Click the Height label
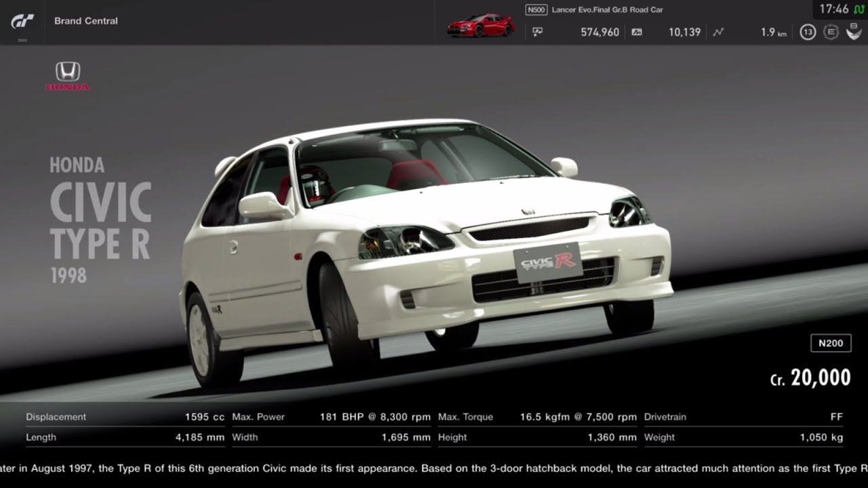This screenshot has width=868, height=488. [x=452, y=437]
